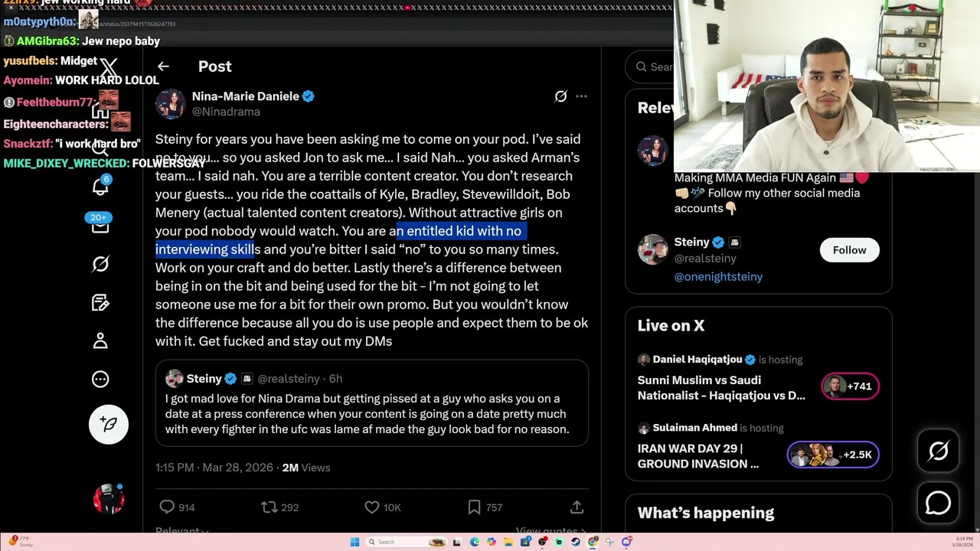Screen dimensions: 980x551
Task: Click chat username AMGibra63
Action: tap(47, 41)
